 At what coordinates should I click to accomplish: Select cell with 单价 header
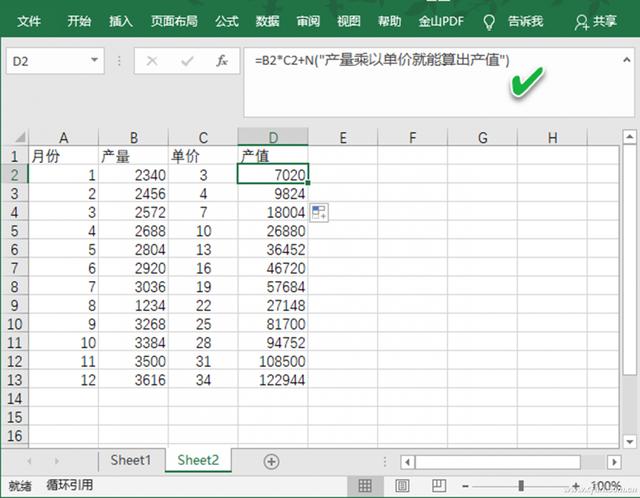click(203, 156)
